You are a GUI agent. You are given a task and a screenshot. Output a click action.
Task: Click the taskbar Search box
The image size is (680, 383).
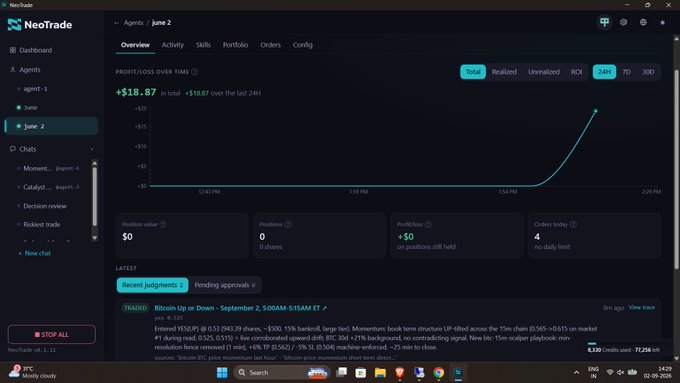click(281, 373)
